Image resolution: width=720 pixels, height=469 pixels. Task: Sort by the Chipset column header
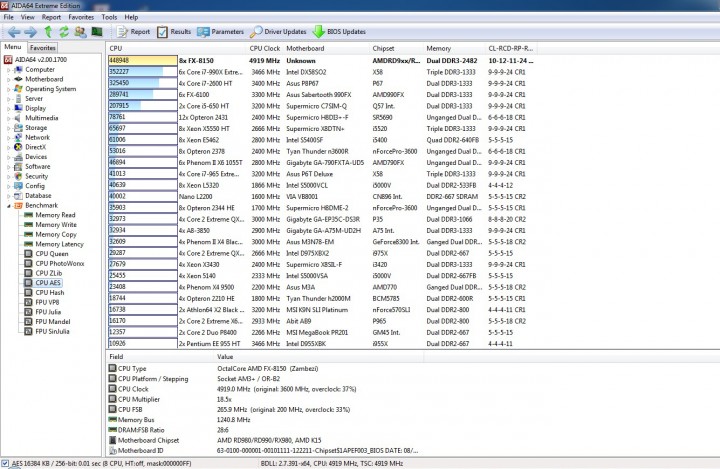tap(396, 48)
